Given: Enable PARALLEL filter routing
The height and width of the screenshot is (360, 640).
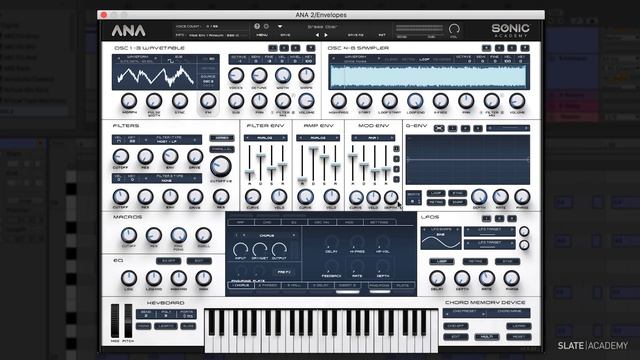Looking at the screenshot, I should (222, 149).
